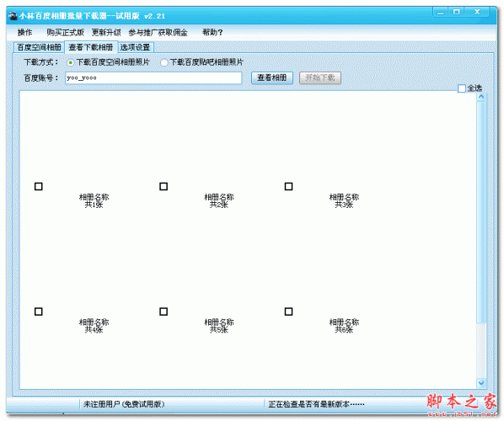
Task: Open the 购买正式版 menu
Action: (65, 33)
